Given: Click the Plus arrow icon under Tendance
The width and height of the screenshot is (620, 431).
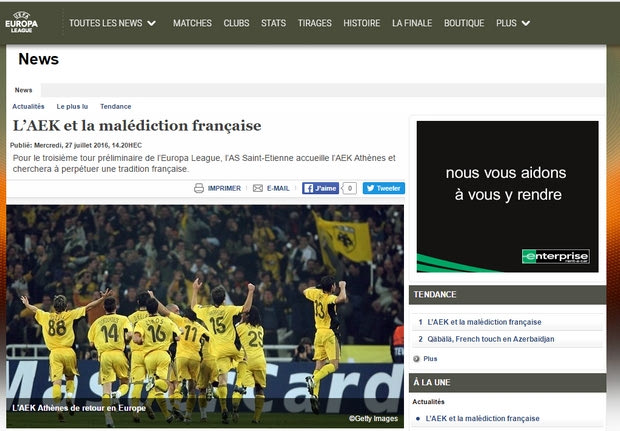Looking at the screenshot, I should tap(416, 359).
